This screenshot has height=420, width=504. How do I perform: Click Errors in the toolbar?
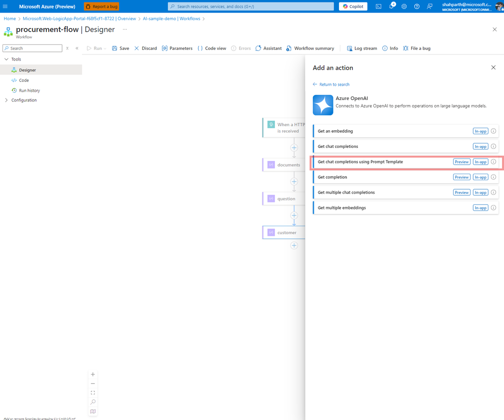[241, 48]
